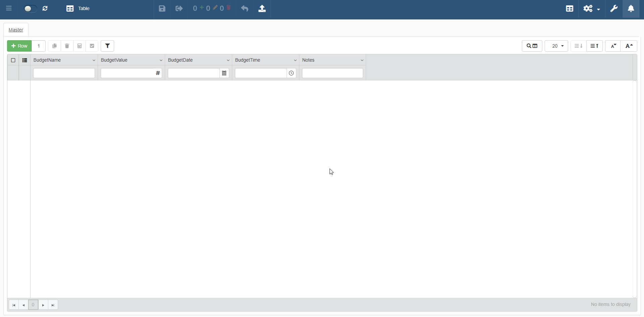The width and height of the screenshot is (644, 317).
Task: Open the BudgetDate calendar picker
Action: click(x=224, y=73)
